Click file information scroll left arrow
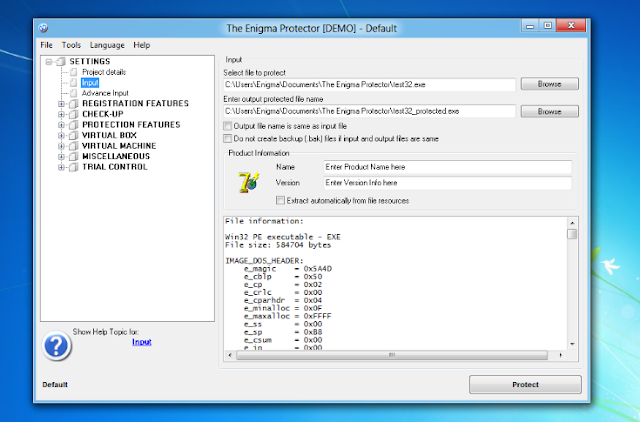Image resolution: width=640 pixels, height=422 pixels. (230, 355)
